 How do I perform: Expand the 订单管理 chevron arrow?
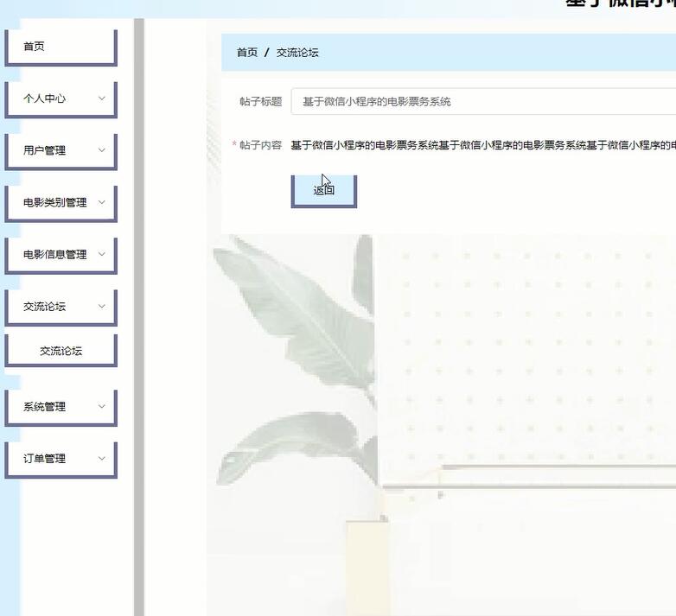[102, 459]
